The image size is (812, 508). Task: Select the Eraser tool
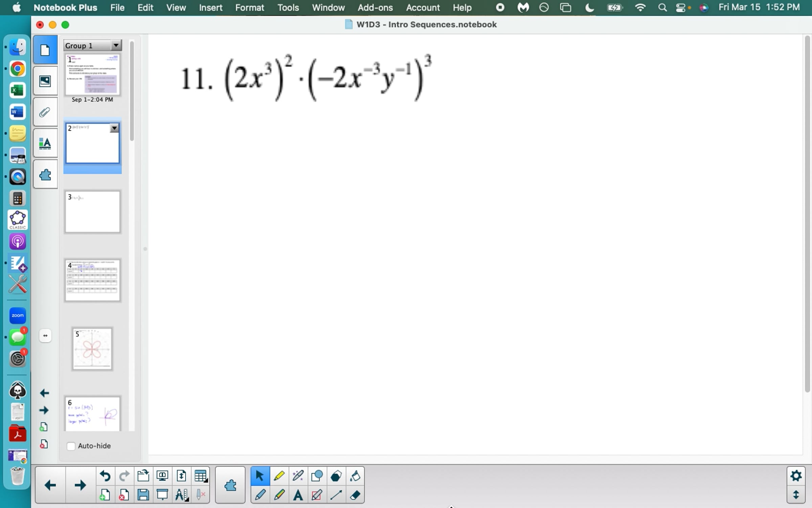[355, 495]
